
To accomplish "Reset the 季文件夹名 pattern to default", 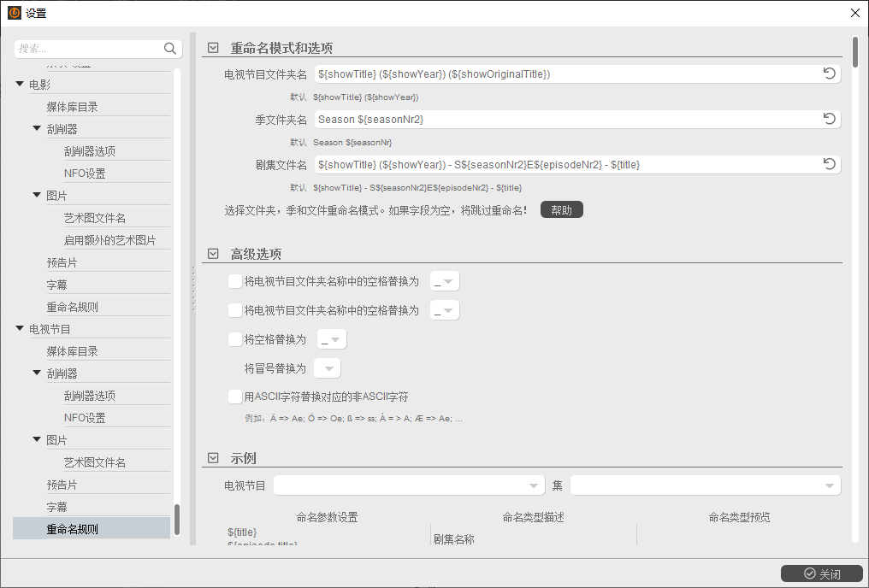I will [x=829, y=119].
